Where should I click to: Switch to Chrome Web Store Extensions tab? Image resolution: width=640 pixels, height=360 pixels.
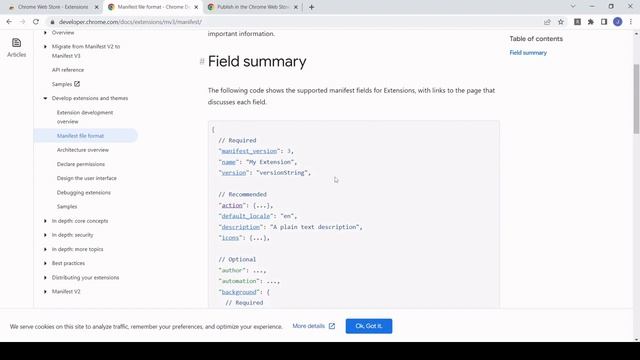click(53, 7)
